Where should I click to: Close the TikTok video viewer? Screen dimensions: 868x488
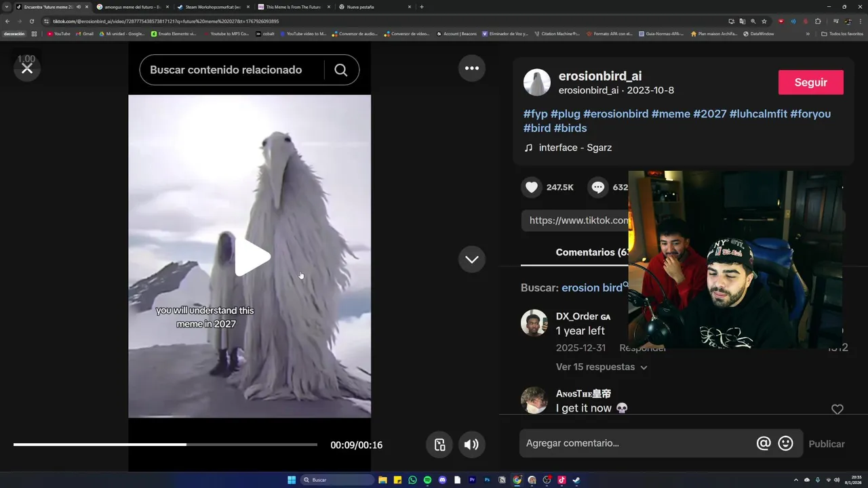[27, 68]
